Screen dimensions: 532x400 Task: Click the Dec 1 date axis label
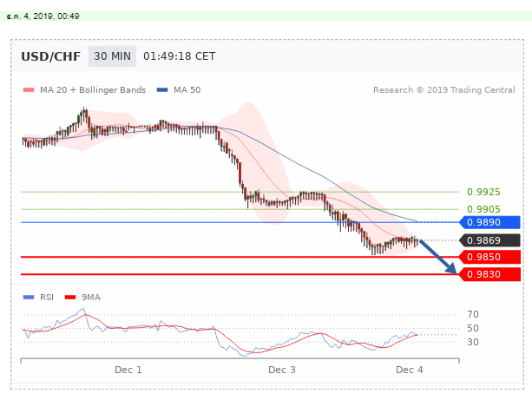pyautogui.click(x=128, y=370)
